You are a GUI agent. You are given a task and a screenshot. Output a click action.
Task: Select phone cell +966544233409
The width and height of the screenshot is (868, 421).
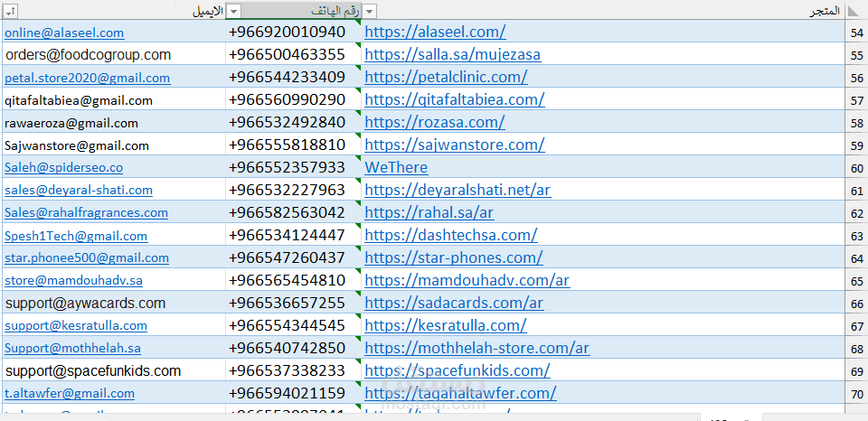(x=293, y=77)
